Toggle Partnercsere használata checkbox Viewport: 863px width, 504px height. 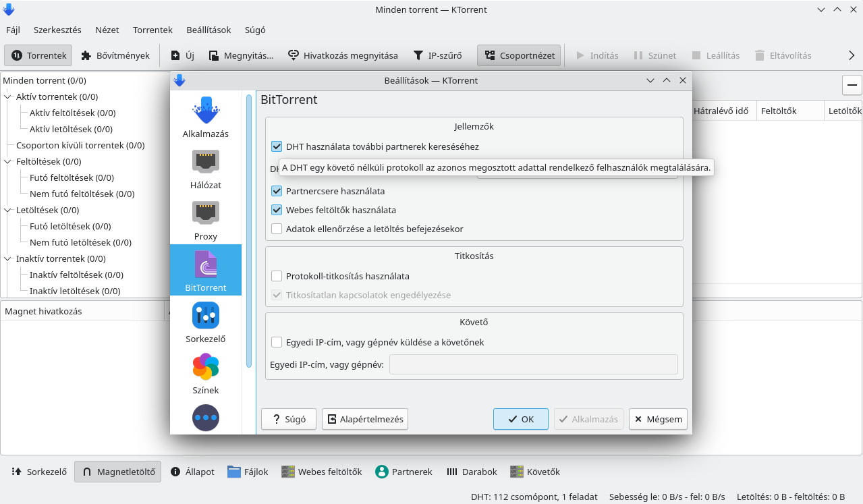pos(277,191)
